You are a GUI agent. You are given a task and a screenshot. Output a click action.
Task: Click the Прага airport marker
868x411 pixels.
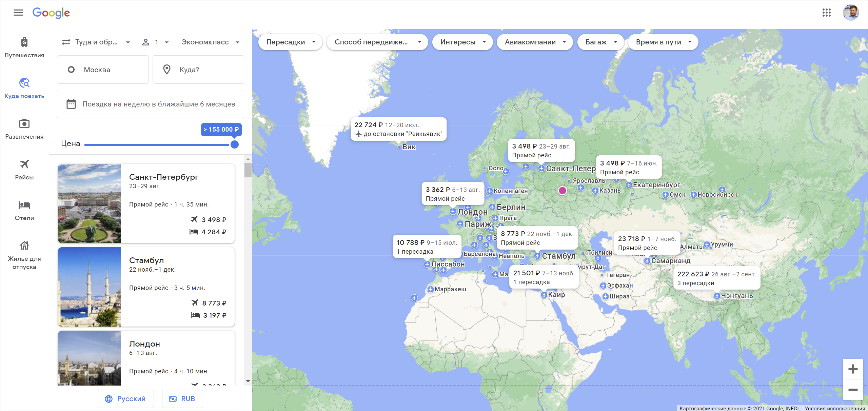tap(495, 218)
